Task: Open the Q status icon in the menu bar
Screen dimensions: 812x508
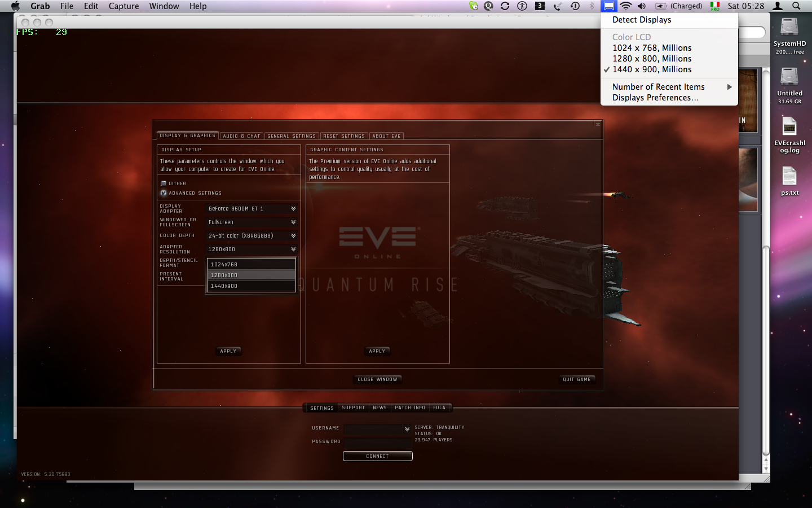Action: 489,6
